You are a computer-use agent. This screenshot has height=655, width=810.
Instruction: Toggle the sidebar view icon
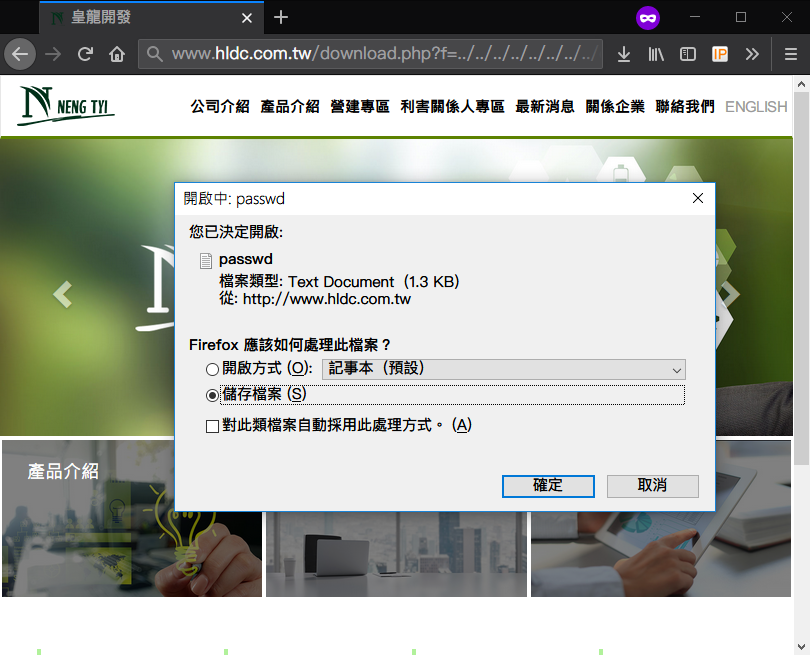688,54
